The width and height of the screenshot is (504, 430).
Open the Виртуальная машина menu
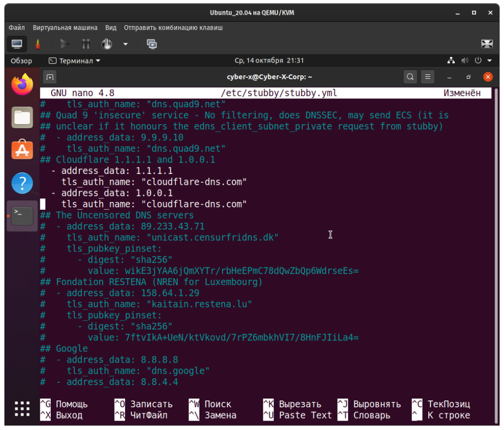pyautogui.click(x=65, y=28)
